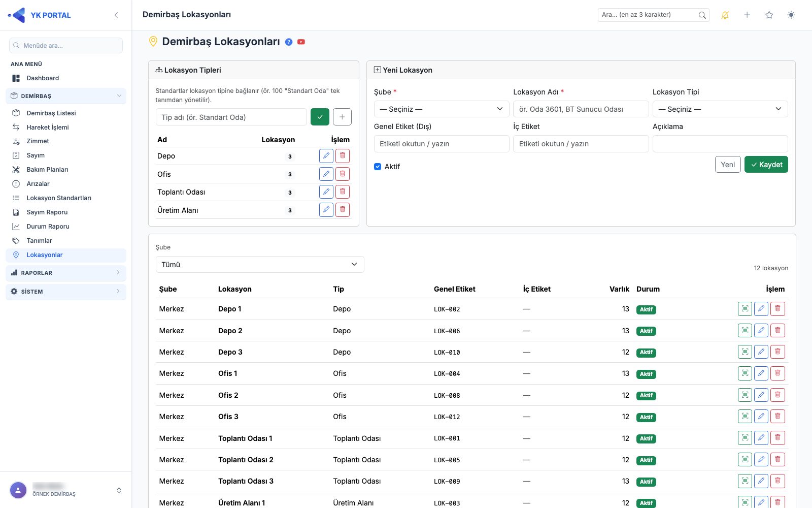Open the blue help question icon
This screenshot has height=508, width=812.
point(289,42)
